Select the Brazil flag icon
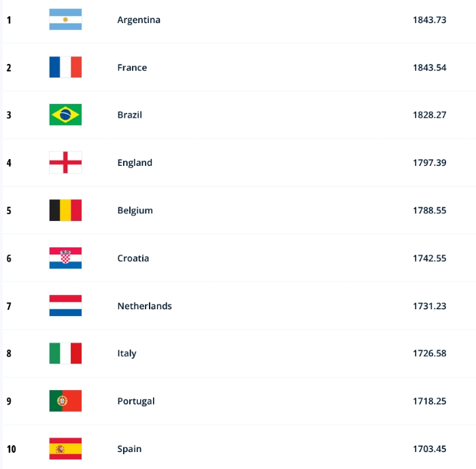This screenshot has width=476, height=469. tap(65, 115)
